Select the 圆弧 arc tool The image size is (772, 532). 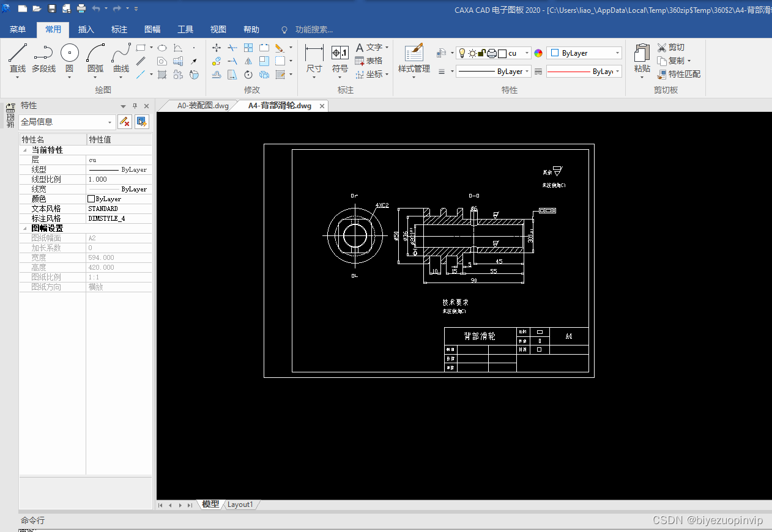(95, 59)
